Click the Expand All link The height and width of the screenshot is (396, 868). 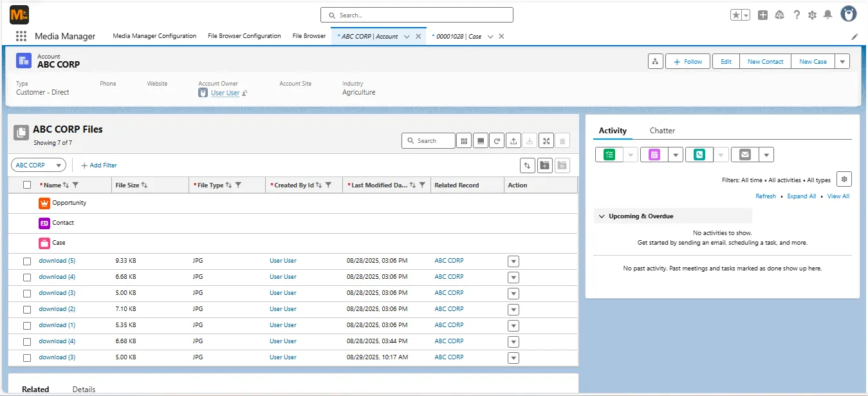[x=801, y=196]
